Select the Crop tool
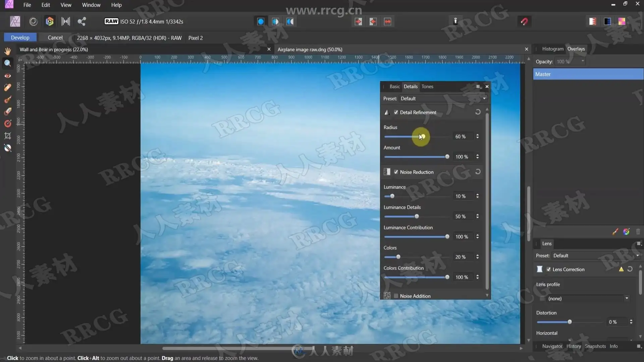The image size is (644, 362). click(x=8, y=136)
